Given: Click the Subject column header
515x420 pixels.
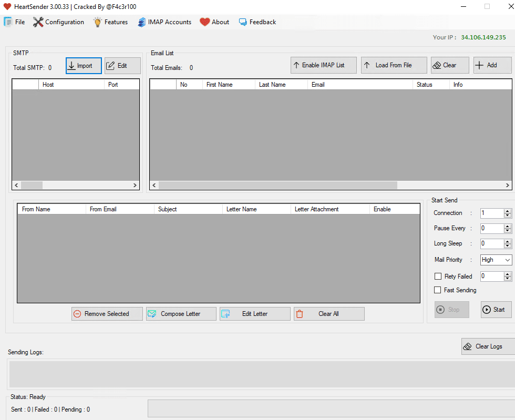Looking at the screenshot, I should pos(188,209).
